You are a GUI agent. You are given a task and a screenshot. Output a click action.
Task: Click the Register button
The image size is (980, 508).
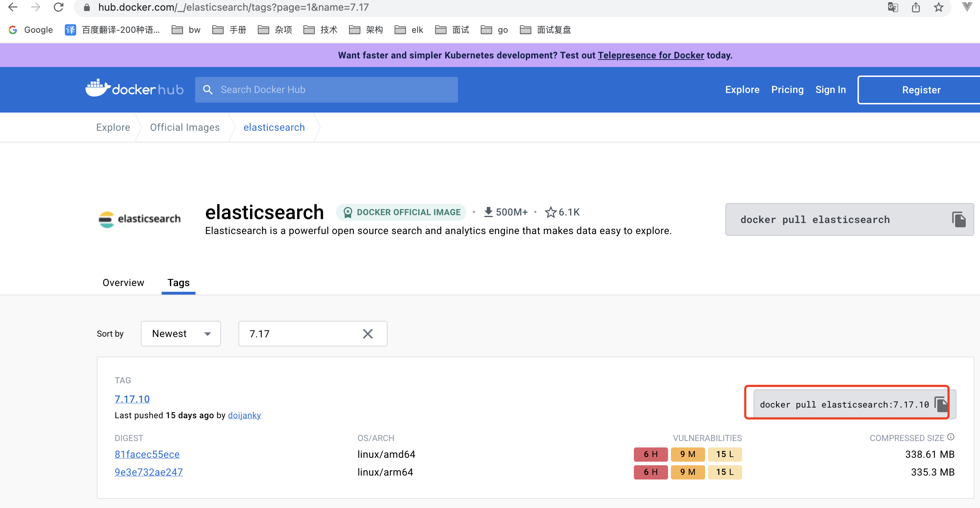(x=921, y=90)
